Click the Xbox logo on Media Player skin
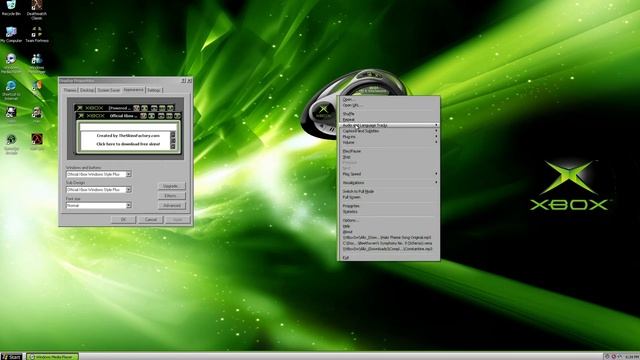Viewport: 640px width, 360px height. point(323,109)
